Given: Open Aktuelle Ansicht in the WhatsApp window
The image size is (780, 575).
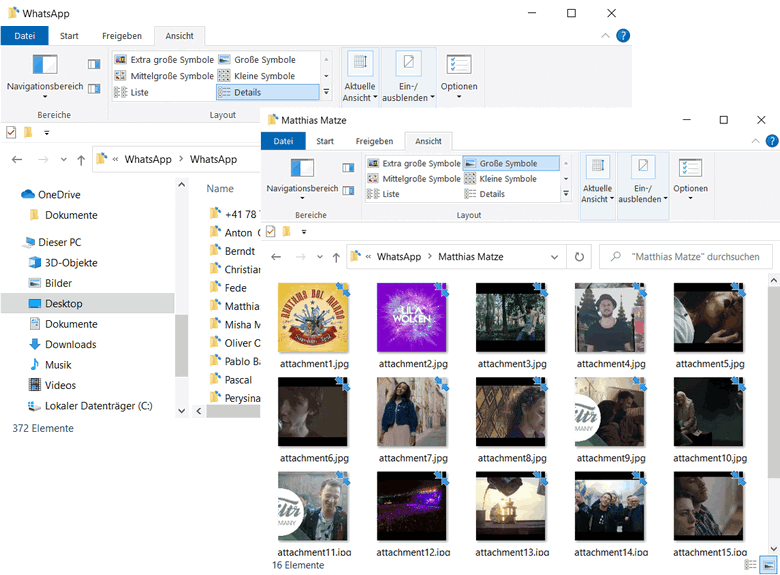Looking at the screenshot, I should point(360,77).
